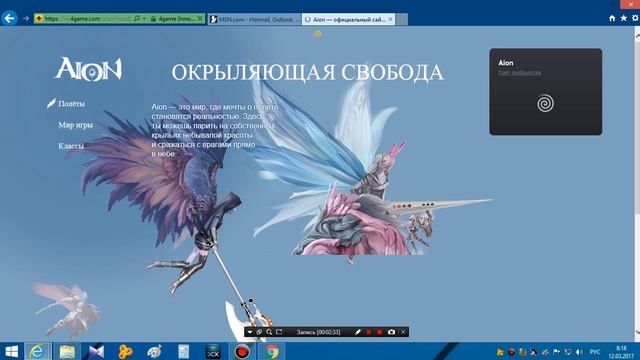640x360 pixels.
Task: Open the dark JCX taskbar app
Action: coord(213,351)
